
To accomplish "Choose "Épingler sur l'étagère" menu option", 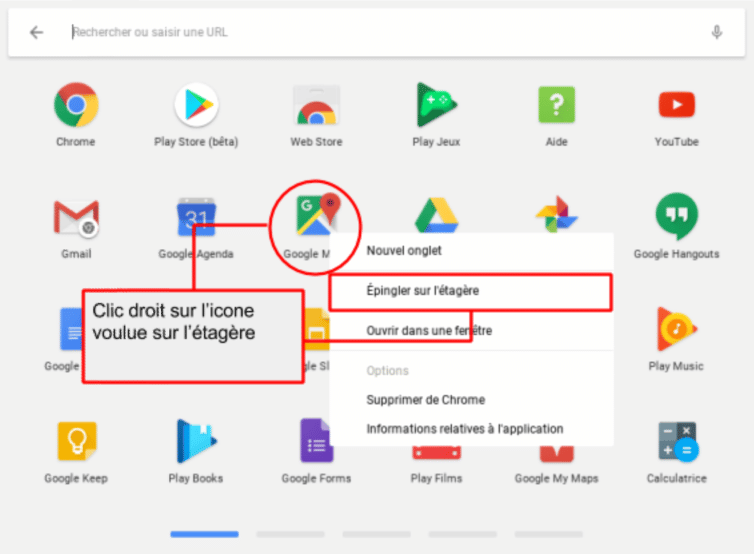I will pos(421,291).
